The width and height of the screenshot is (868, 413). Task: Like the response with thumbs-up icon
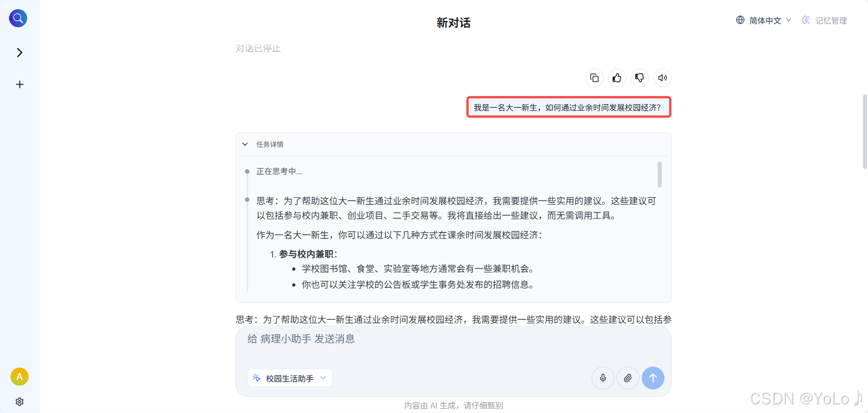[x=617, y=78]
